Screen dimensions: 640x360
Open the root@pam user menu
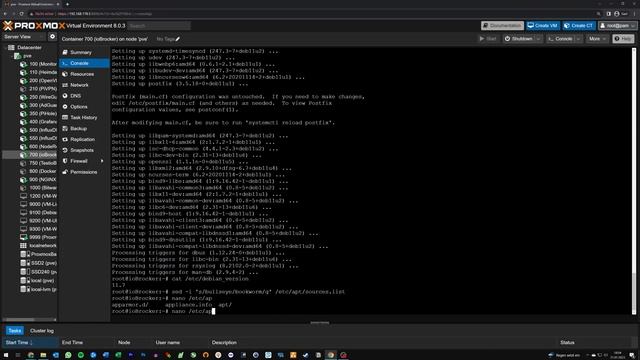618,25
